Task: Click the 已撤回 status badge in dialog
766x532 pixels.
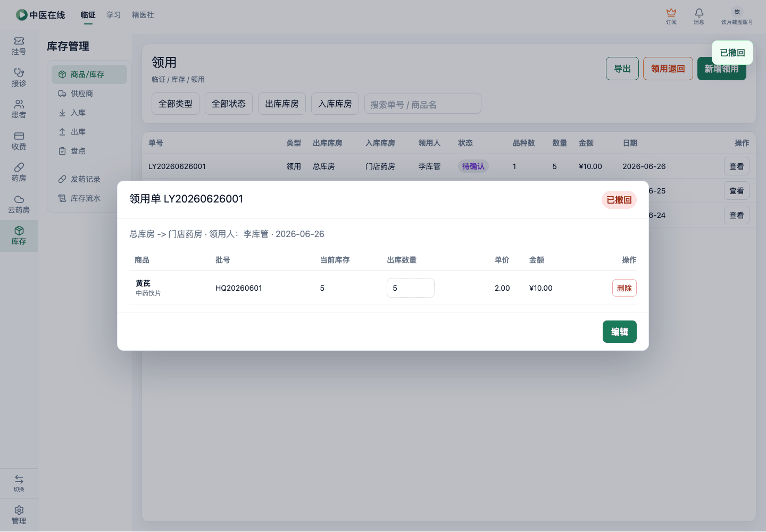Action: [619, 200]
